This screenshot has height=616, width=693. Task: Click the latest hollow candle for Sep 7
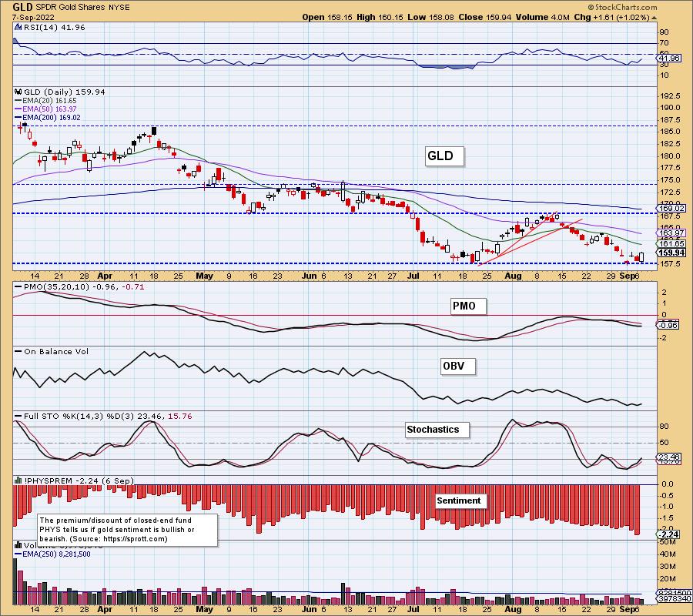click(641, 256)
